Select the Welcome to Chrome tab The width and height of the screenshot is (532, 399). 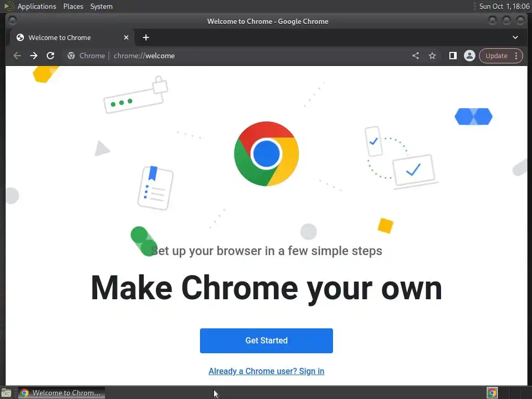pos(71,37)
